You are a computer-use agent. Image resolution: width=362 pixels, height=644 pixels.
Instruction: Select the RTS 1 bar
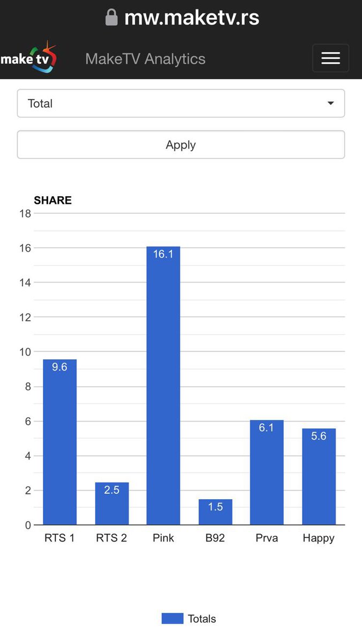coord(59,442)
